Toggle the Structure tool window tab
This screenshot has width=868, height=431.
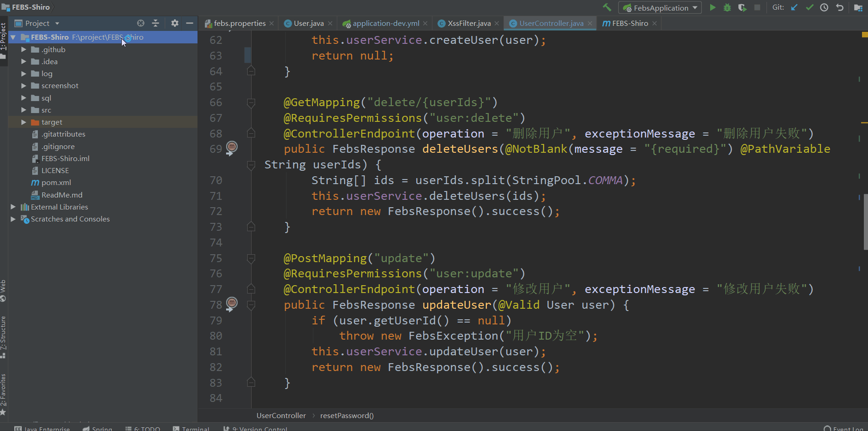(3, 337)
